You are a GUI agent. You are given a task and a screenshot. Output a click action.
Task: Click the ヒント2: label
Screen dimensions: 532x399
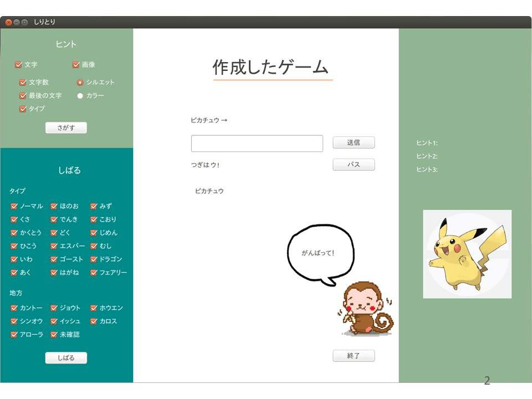pyautogui.click(x=427, y=156)
